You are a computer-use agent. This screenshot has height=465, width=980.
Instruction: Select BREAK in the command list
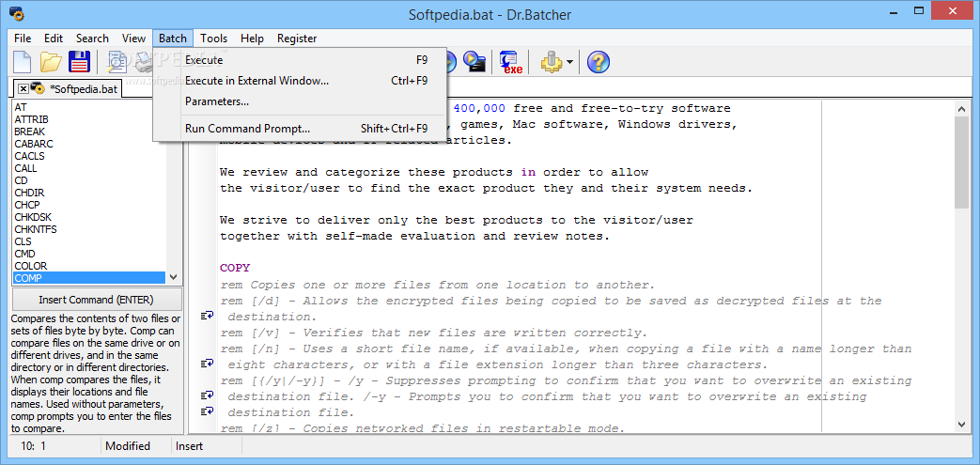pyautogui.click(x=89, y=132)
